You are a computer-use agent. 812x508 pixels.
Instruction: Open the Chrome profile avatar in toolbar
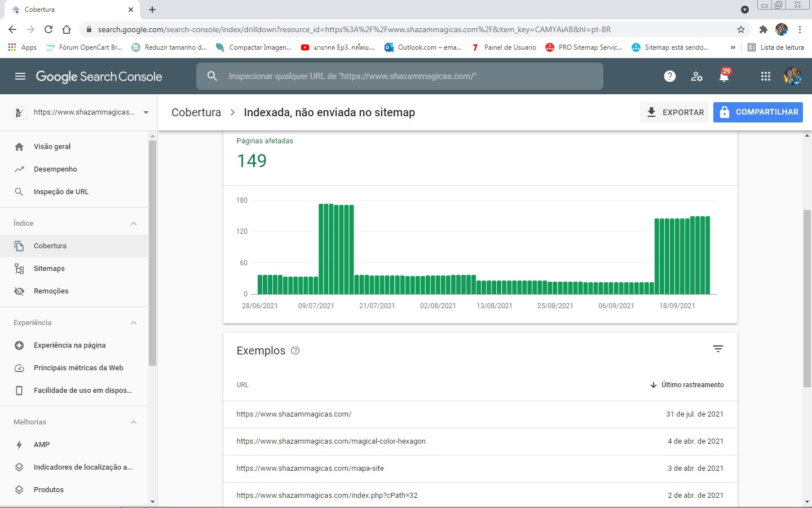(782, 29)
